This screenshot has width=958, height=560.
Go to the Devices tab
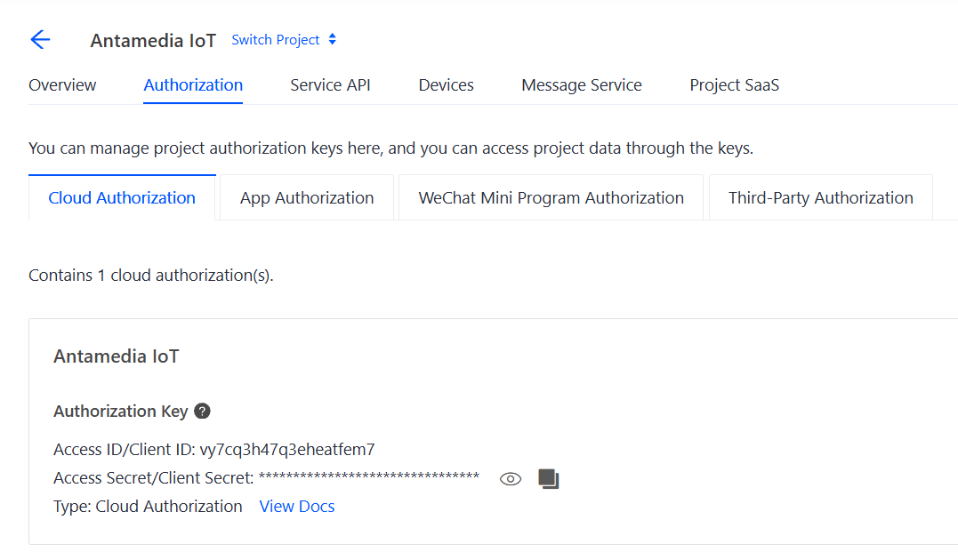point(446,85)
